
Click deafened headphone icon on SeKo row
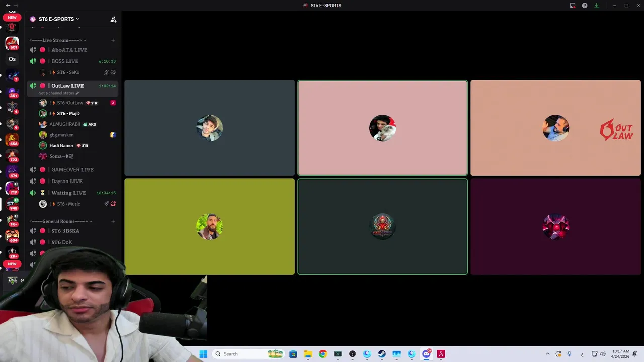point(113,72)
